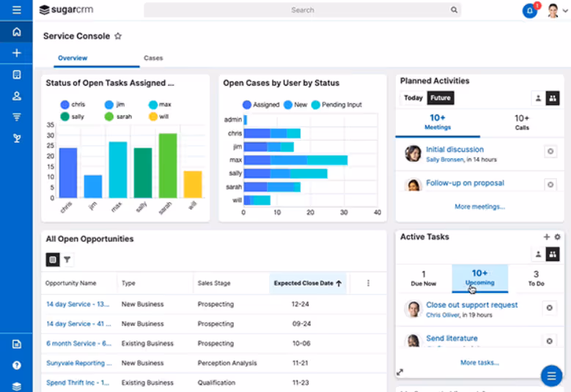
Task: Toggle New series in cases legend
Action: click(x=295, y=105)
